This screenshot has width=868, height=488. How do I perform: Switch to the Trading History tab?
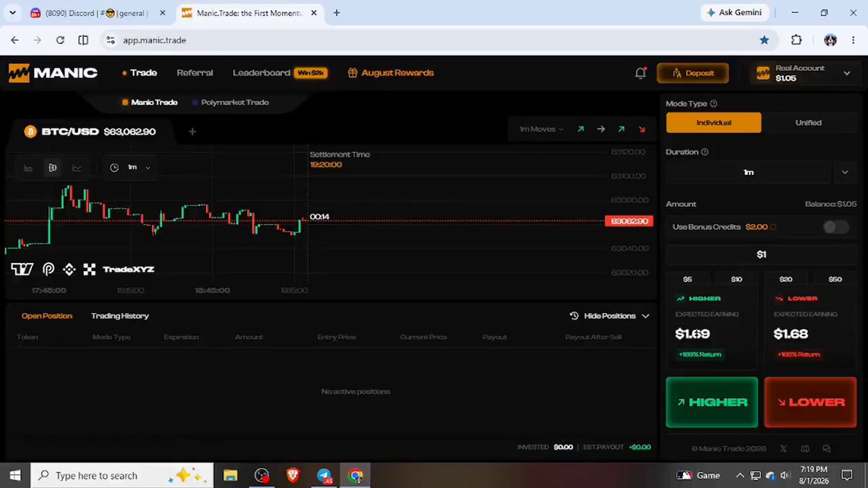pyautogui.click(x=120, y=316)
